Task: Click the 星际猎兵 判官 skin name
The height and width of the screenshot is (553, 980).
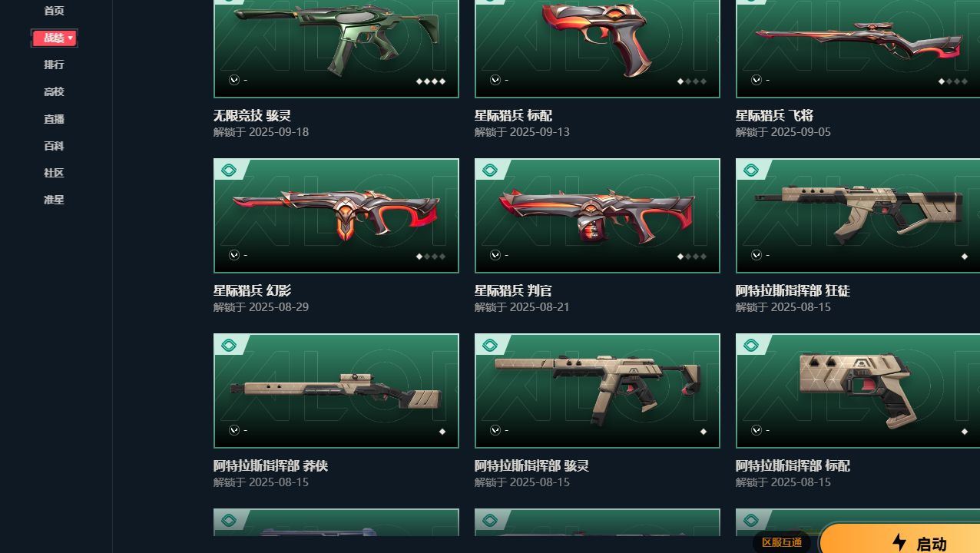Action: coord(513,291)
